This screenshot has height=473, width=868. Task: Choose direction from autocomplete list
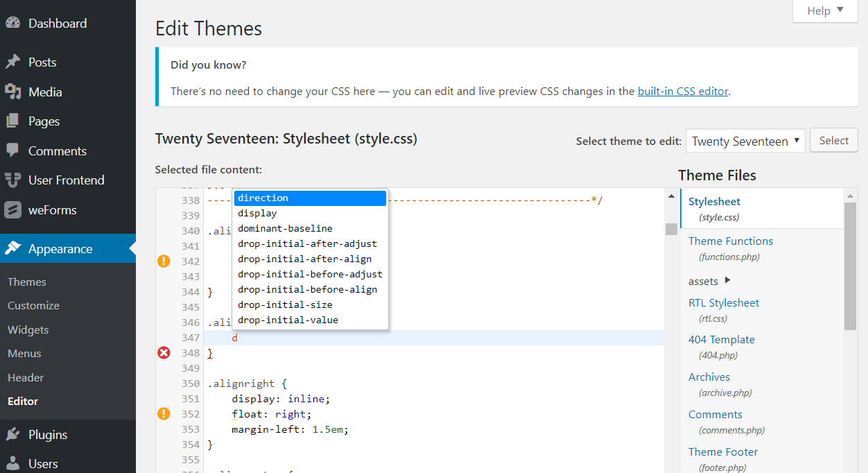pyautogui.click(x=310, y=198)
